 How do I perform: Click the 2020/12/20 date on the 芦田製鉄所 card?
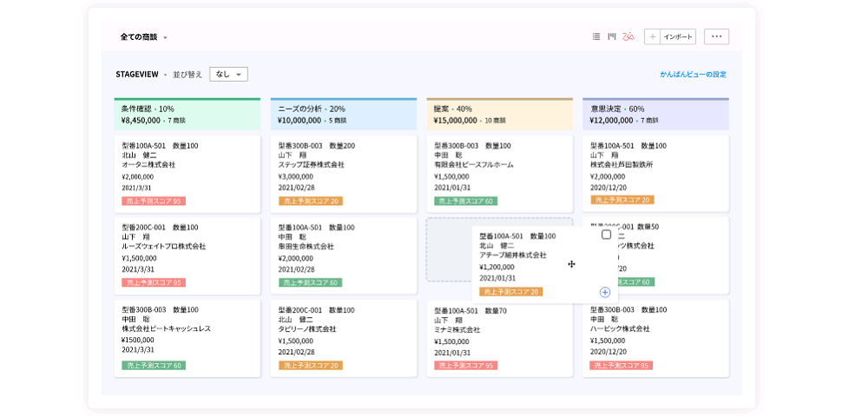tap(608, 187)
